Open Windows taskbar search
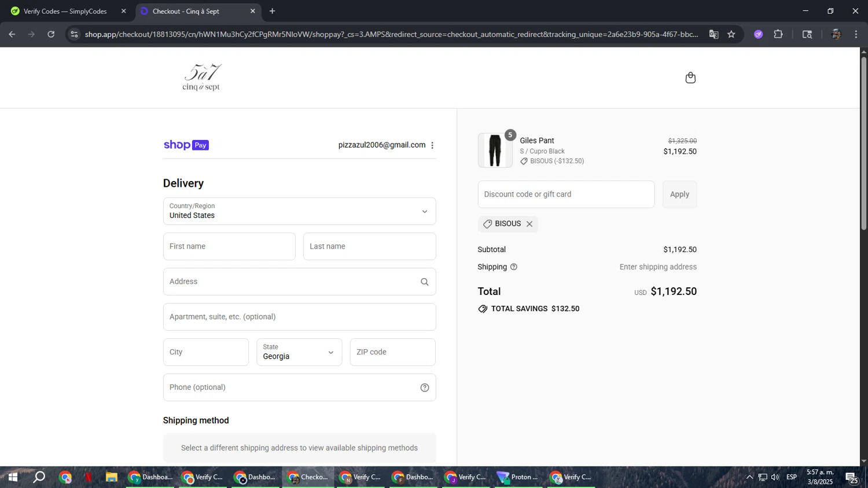 pyautogui.click(x=39, y=477)
